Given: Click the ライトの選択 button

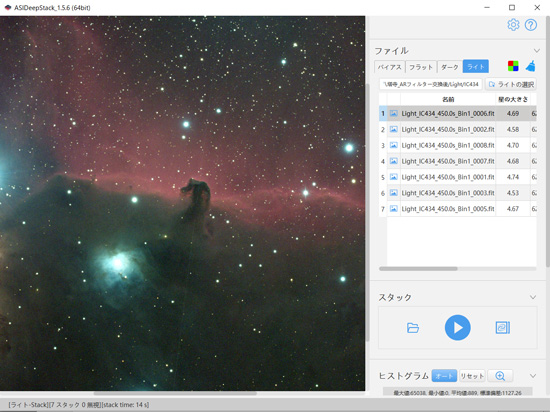Looking at the screenshot, I should 511,85.
